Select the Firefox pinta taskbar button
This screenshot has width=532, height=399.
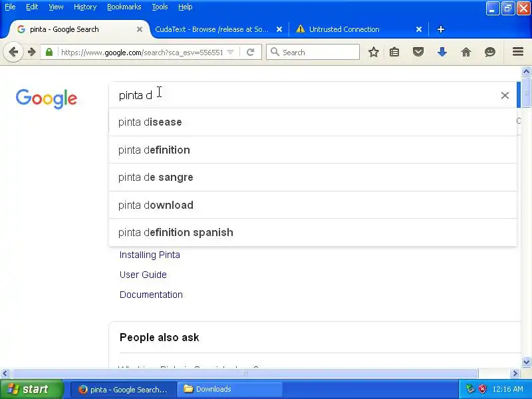point(124,389)
